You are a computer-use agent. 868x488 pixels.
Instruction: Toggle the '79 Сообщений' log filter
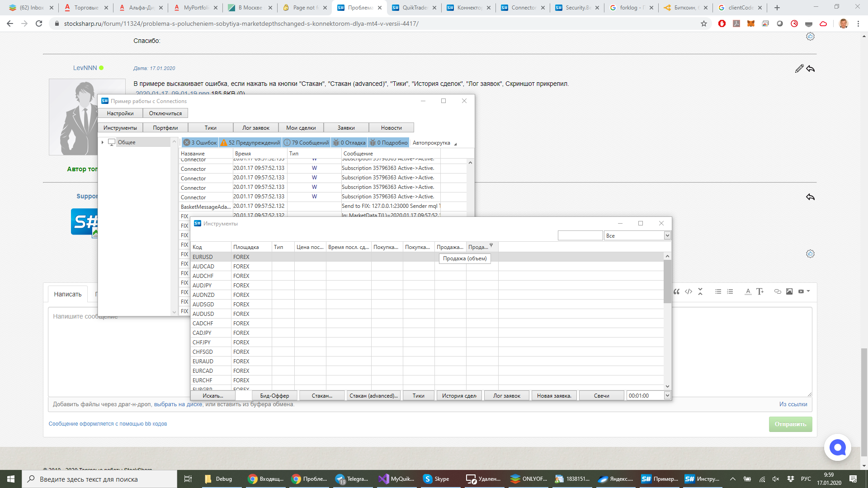tap(307, 142)
